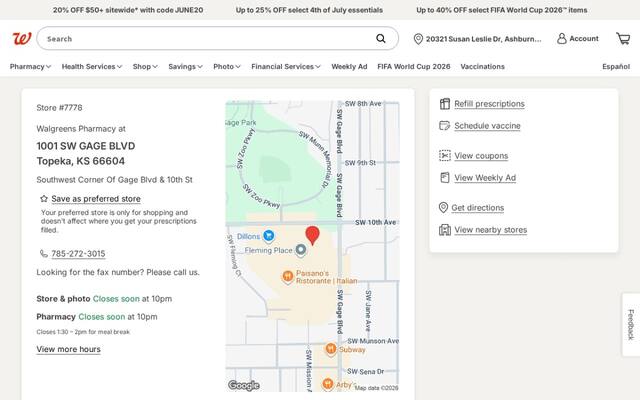Click 'Map data ©2026' text on map

[x=376, y=388]
